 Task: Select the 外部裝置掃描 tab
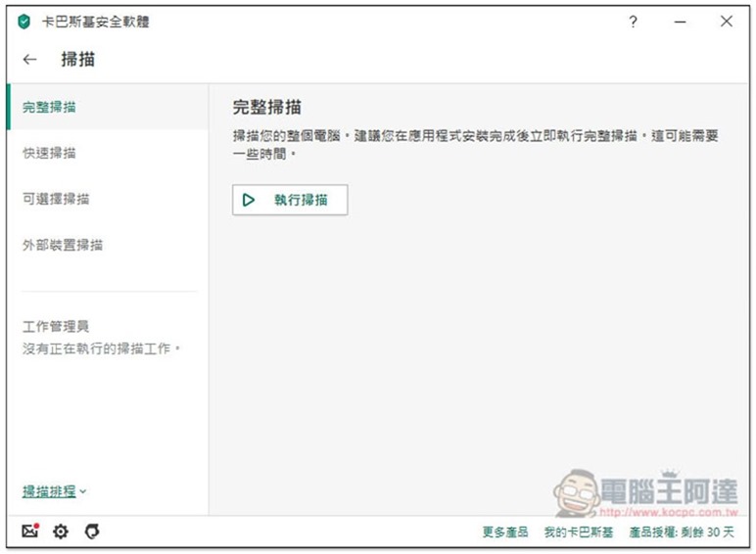coord(108,245)
